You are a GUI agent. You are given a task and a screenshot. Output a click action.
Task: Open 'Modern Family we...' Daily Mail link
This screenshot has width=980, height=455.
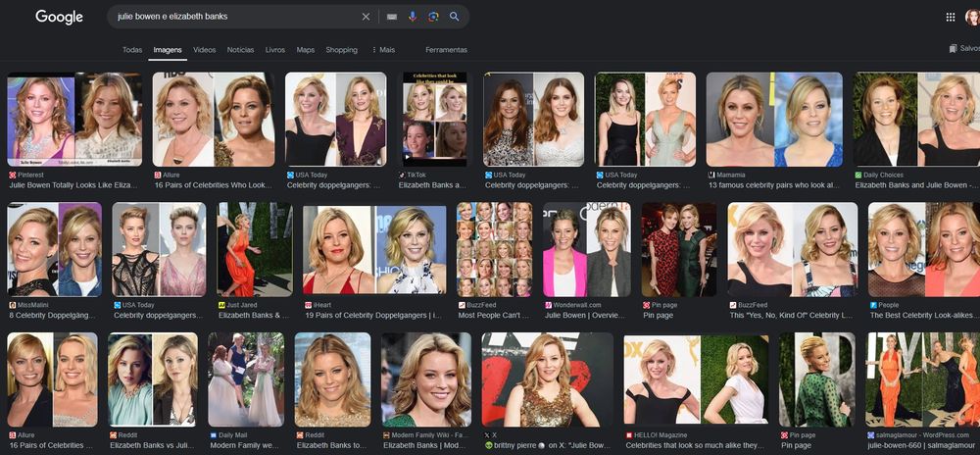pyautogui.click(x=245, y=445)
